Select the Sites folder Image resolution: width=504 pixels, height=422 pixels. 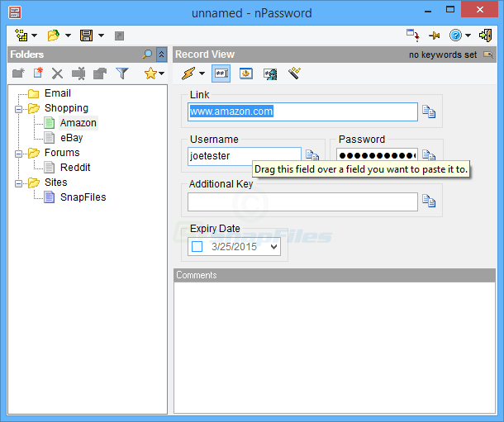[56, 182]
